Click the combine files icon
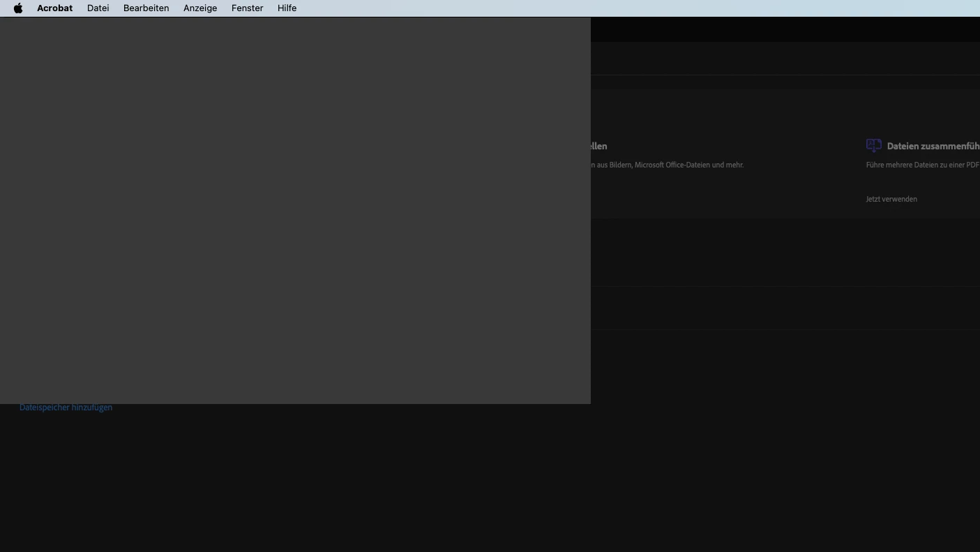Image resolution: width=980 pixels, height=552 pixels. pyautogui.click(x=873, y=145)
